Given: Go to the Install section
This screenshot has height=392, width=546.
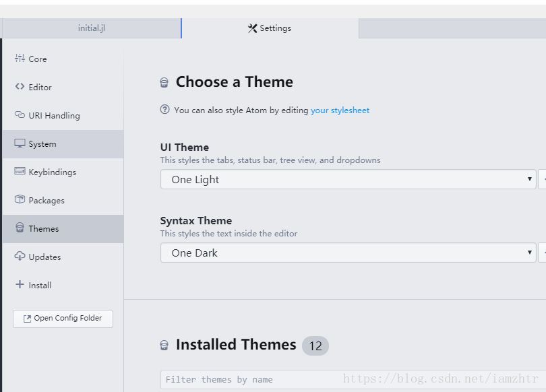Looking at the screenshot, I should [x=63, y=285].
